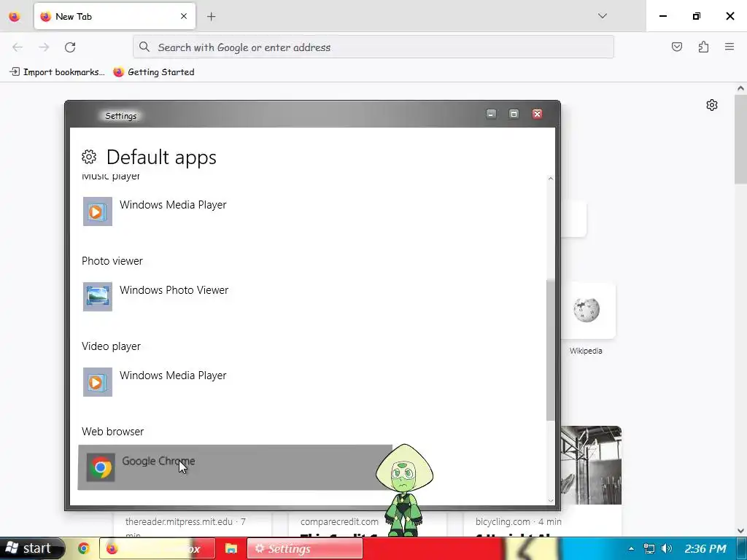Open the Save to Pocket icon

point(676,47)
